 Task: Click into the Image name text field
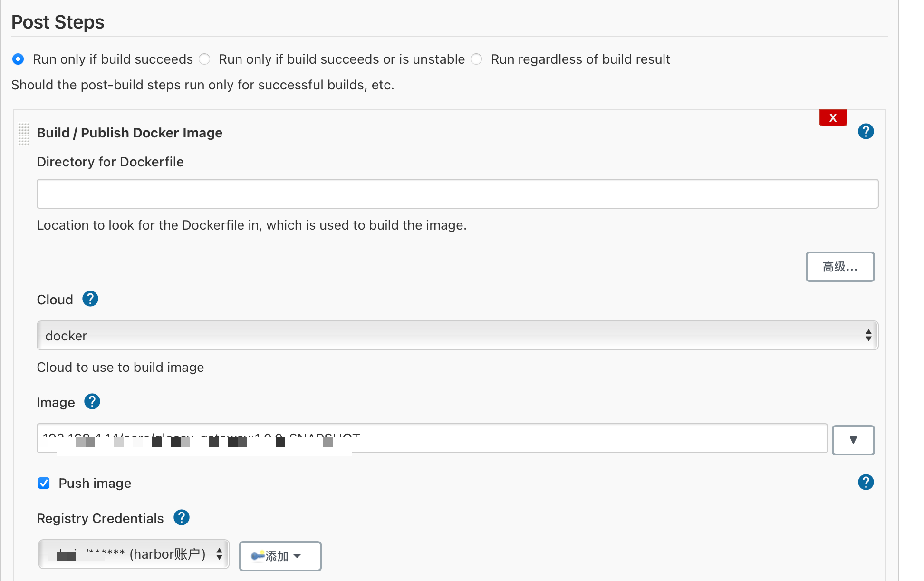(x=570, y=438)
